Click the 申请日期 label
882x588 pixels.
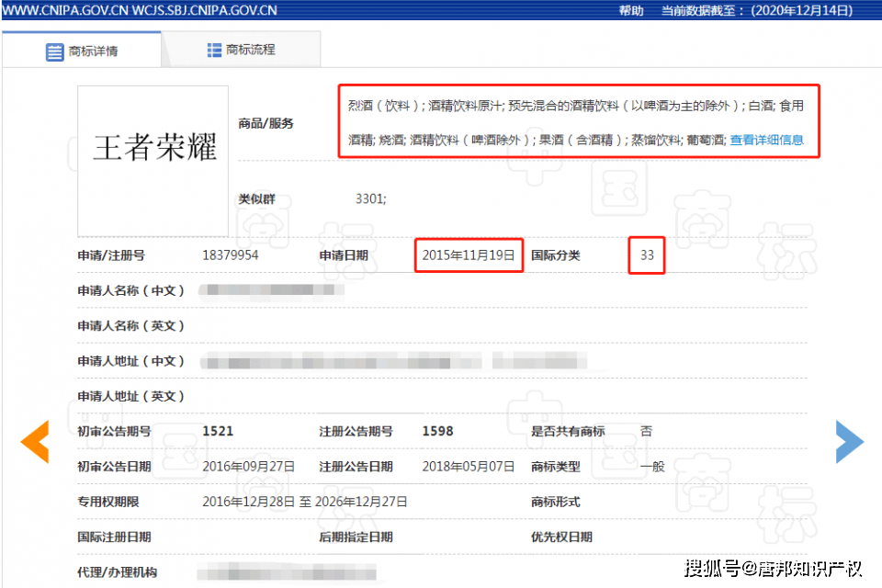[344, 254]
